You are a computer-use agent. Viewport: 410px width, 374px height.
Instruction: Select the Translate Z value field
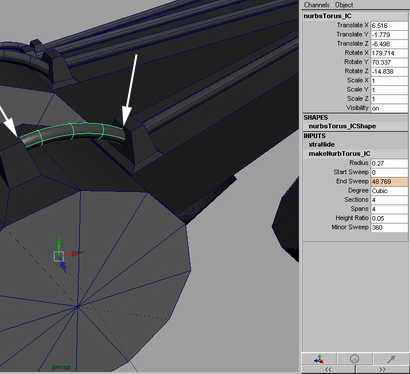[x=389, y=44]
